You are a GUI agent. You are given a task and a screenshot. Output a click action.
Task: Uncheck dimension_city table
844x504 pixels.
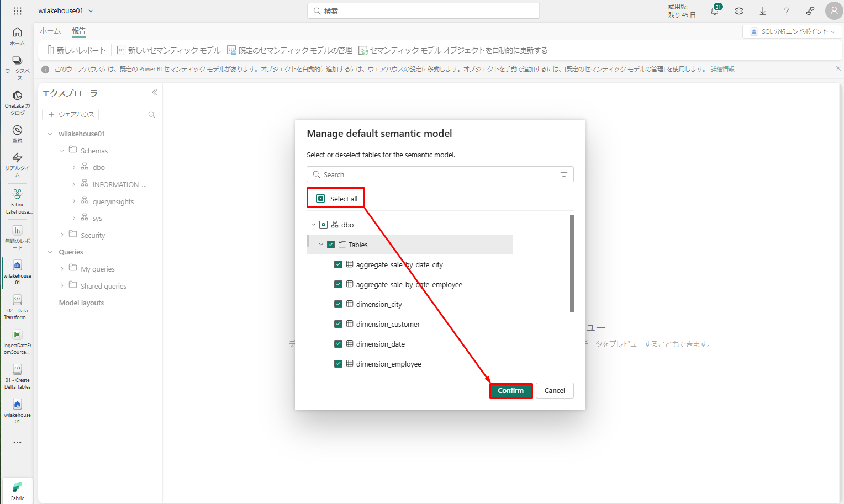[x=338, y=304]
